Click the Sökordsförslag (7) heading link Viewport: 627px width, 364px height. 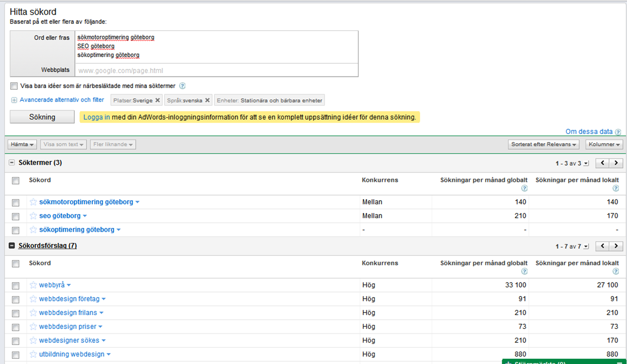(x=48, y=246)
